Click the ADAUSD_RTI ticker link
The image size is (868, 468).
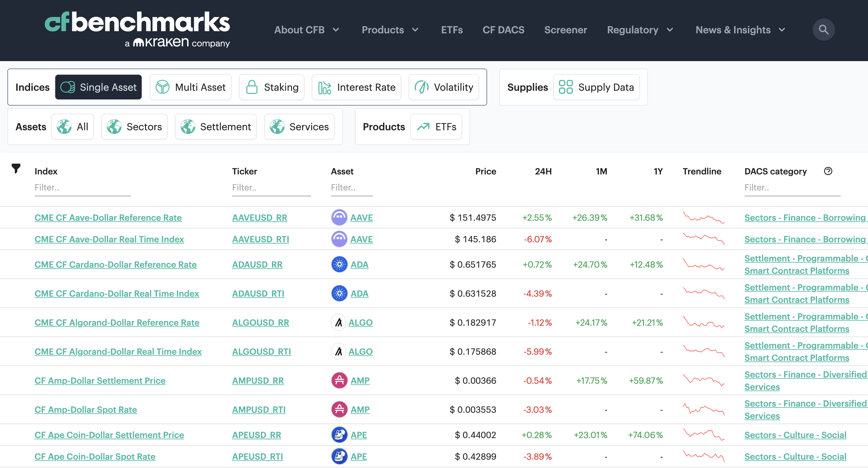tap(258, 294)
